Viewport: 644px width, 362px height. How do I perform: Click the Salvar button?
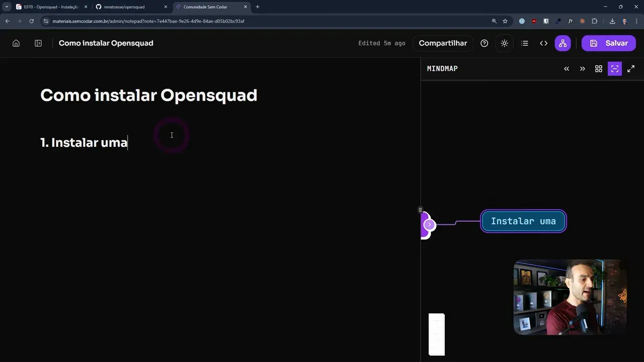pos(609,43)
